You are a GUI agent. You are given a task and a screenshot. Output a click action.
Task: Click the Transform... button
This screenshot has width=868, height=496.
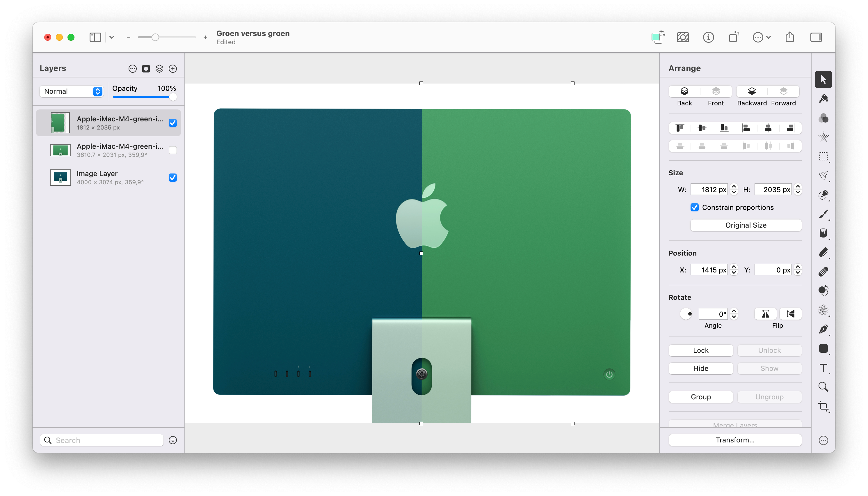[x=735, y=440]
